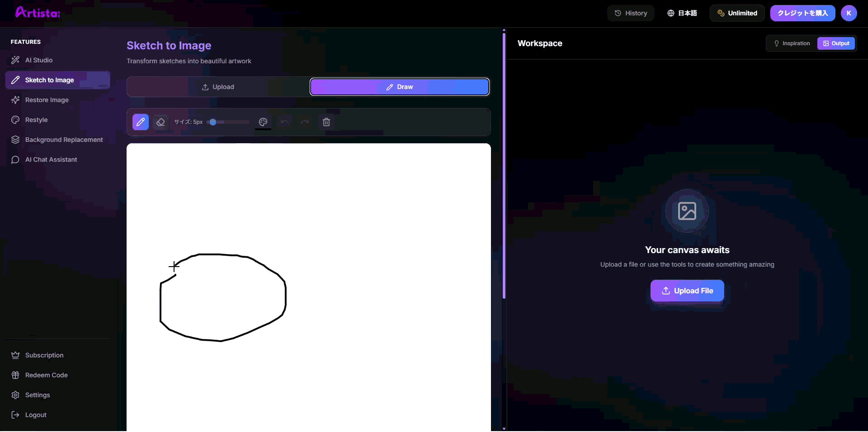Open History
The height and width of the screenshot is (432, 868).
pyautogui.click(x=631, y=13)
